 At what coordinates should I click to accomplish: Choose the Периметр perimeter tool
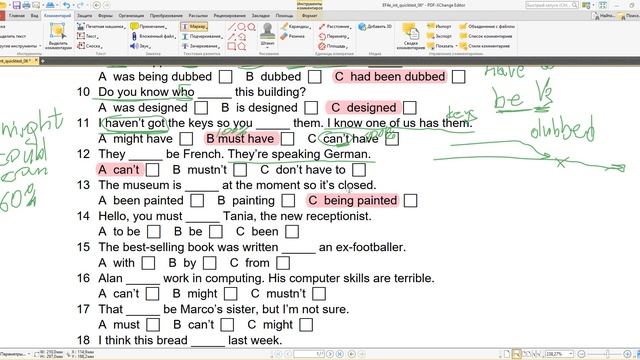tap(333, 36)
